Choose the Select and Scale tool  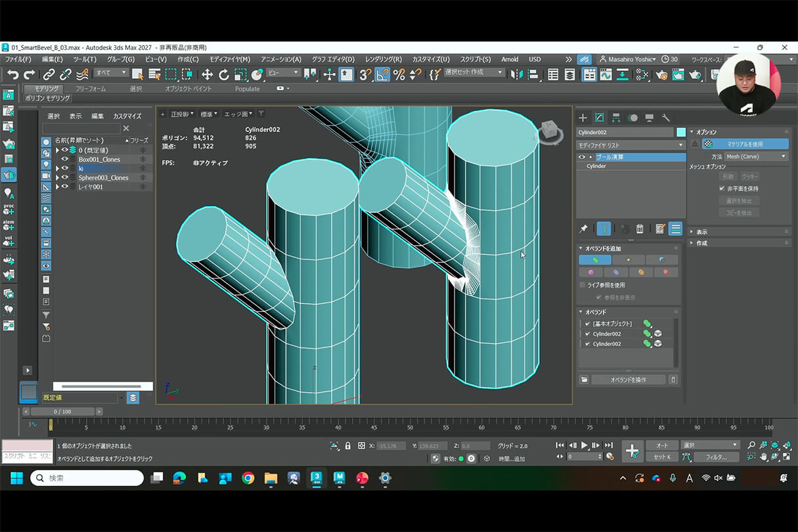(x=240, y=74)
